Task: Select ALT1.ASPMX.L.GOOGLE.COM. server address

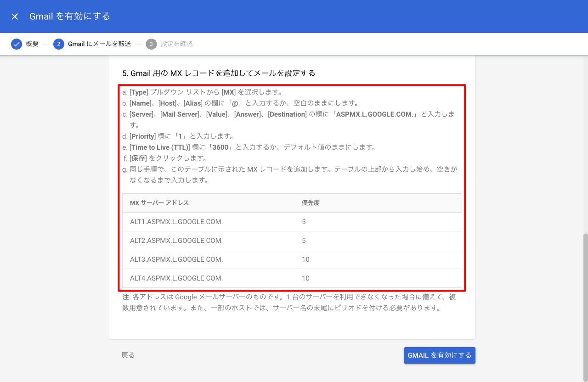Action: 176,222
